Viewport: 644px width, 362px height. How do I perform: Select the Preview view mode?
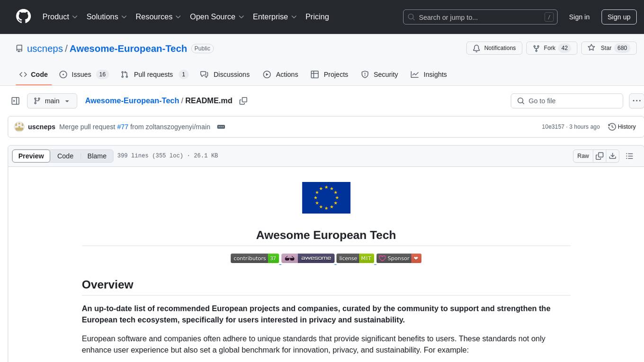tap(31, 156)
